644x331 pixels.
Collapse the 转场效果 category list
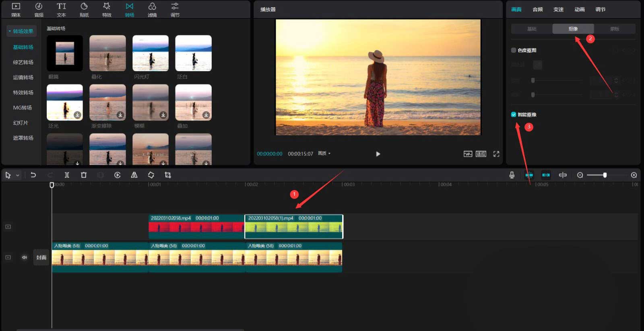(10, 31)
